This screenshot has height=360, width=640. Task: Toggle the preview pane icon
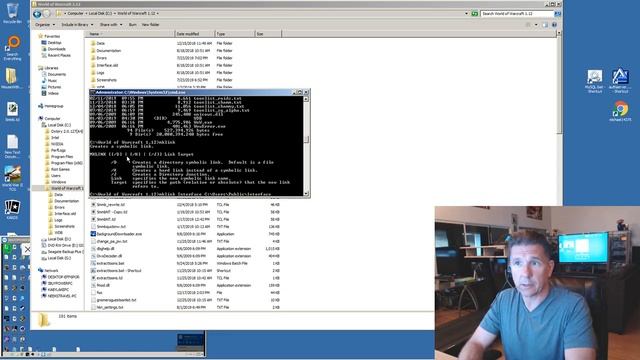click(545, 25)
